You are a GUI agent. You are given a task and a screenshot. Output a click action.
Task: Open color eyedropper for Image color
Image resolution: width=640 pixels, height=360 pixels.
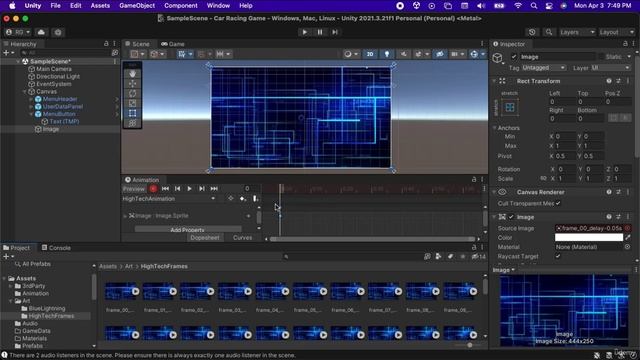tap(628, 237)
